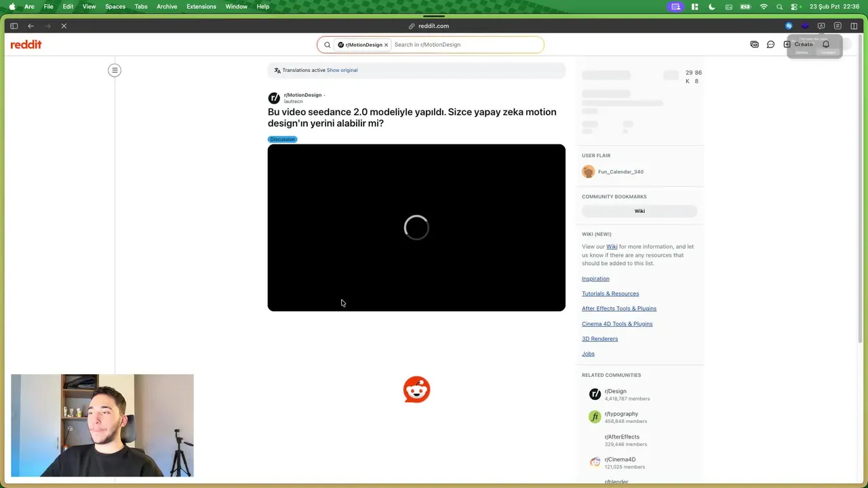Open the File menu
Viewport: 868px width, 488px height.
(x=49, y=7)
